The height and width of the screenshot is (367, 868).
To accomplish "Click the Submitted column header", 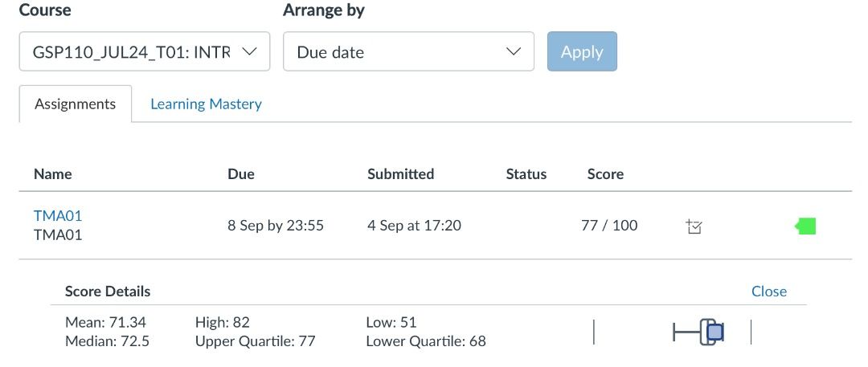I will point(400,173).
